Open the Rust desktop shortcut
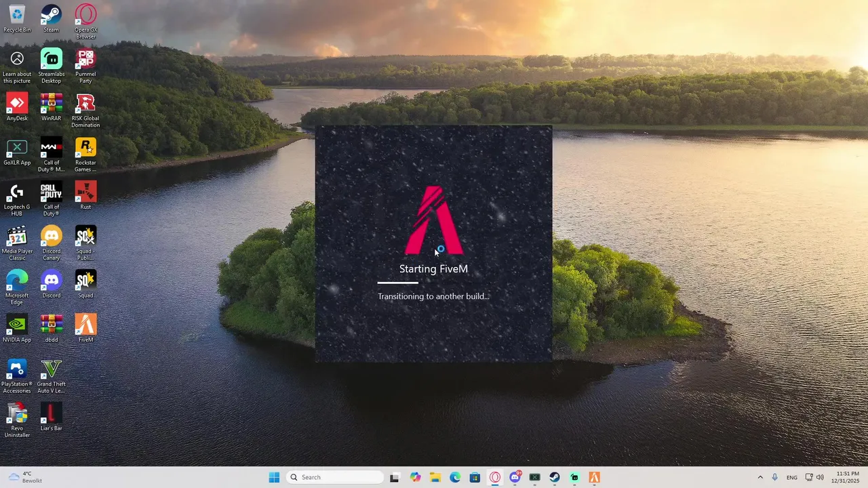 click(x=85, y=195)
